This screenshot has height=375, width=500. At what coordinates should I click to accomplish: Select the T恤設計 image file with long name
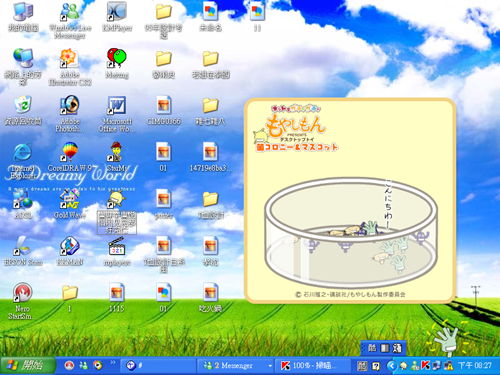163,254
